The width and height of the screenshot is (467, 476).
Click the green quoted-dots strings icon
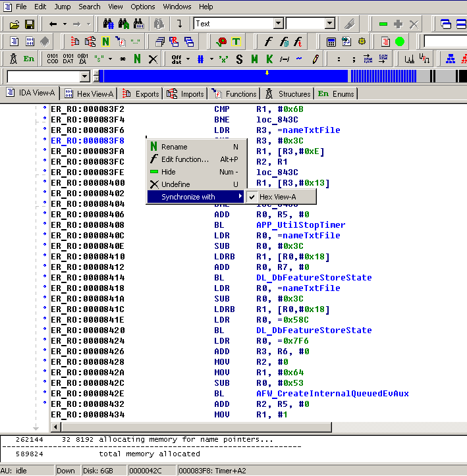pyautogui.click(x=135, y=41)
